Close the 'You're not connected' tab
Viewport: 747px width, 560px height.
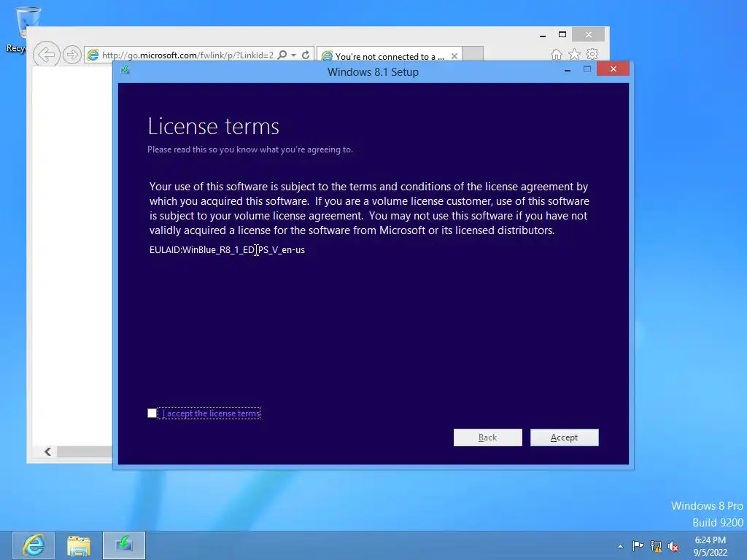454,56
